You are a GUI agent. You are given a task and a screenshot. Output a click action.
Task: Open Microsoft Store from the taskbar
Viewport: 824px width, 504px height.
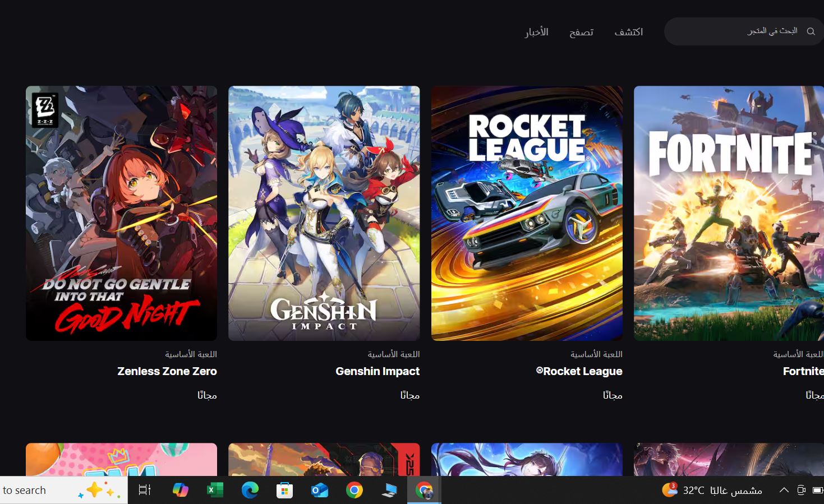284,491
